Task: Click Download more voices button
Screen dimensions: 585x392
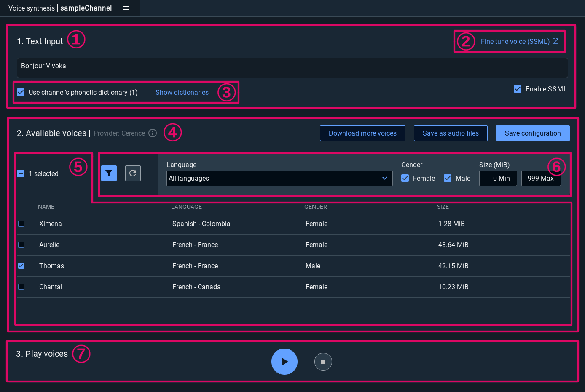Action: [x=362, y=133]
